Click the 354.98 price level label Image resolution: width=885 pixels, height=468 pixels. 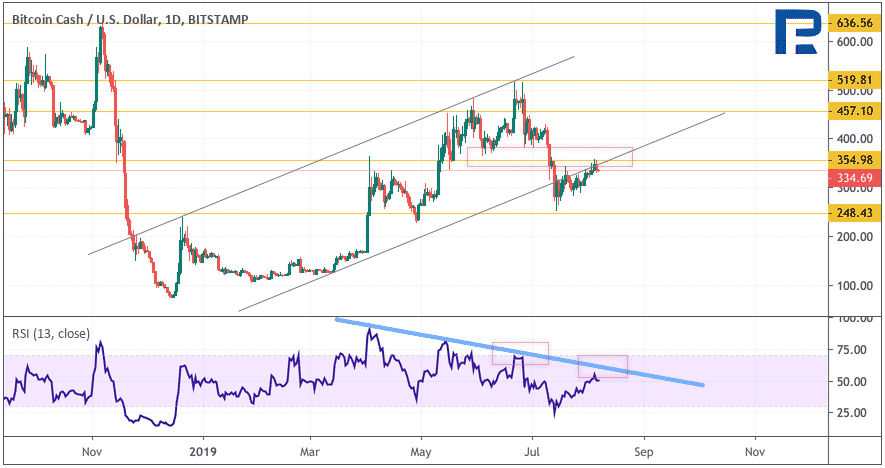coord(855,160)
